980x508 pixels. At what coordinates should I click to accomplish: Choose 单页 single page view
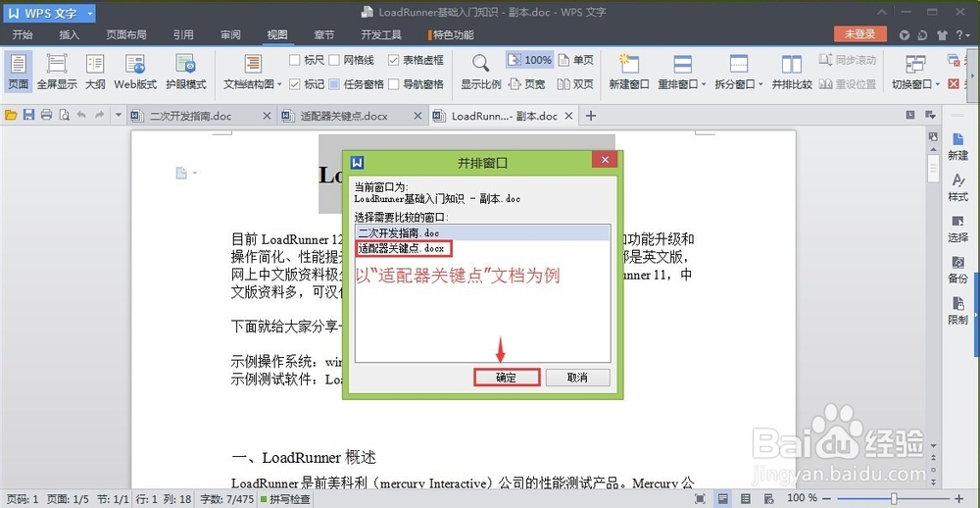pos(575,60)
